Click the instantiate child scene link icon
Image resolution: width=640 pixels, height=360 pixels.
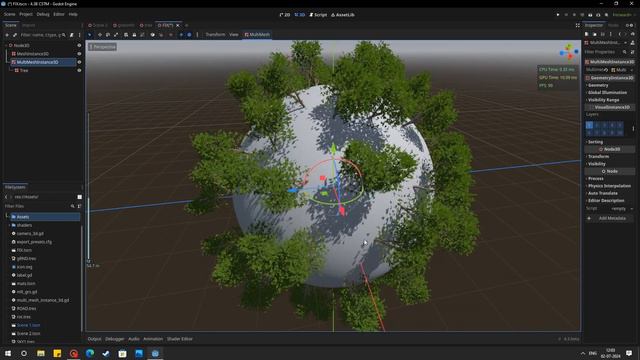15,35
